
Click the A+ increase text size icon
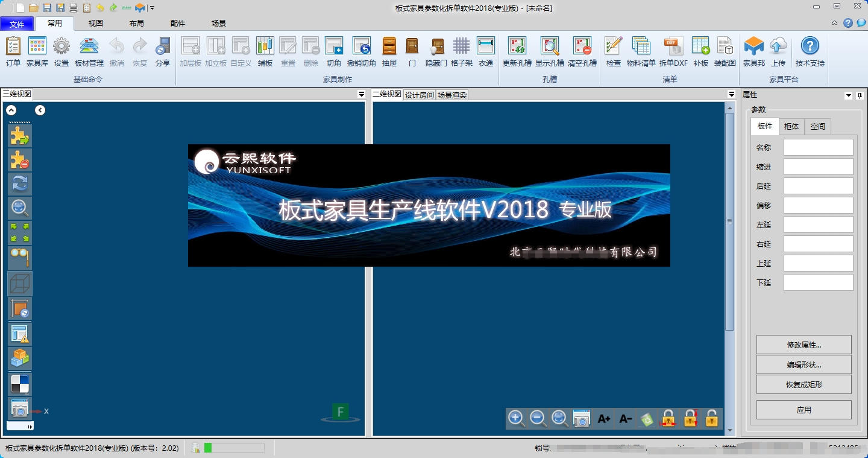point(603,418)
